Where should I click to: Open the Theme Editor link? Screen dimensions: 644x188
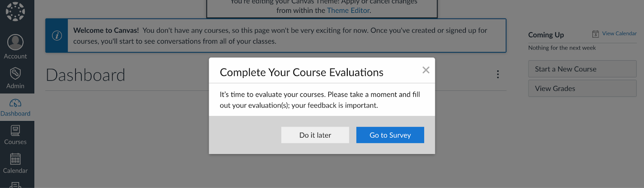tap(348, 10)
